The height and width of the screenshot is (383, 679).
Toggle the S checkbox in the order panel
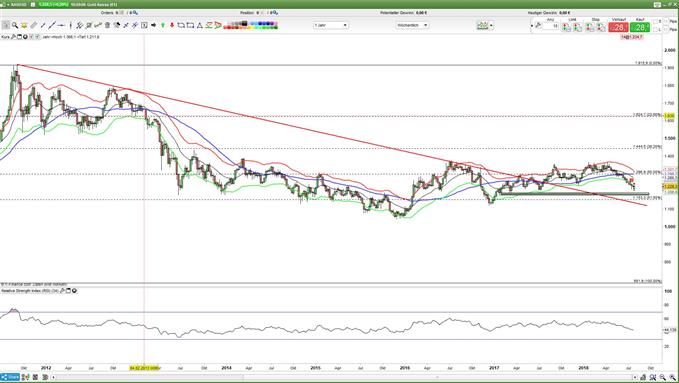(x=656, y=22)
